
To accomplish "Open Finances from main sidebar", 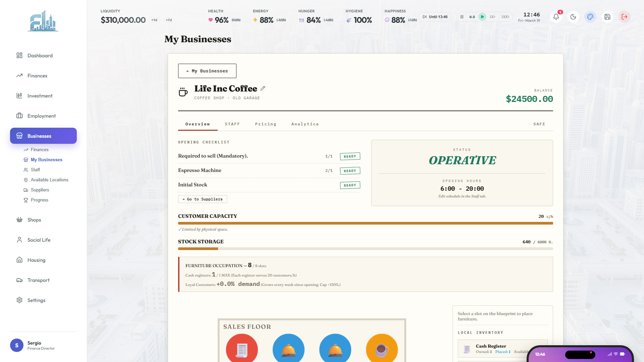I will (43, 75).
